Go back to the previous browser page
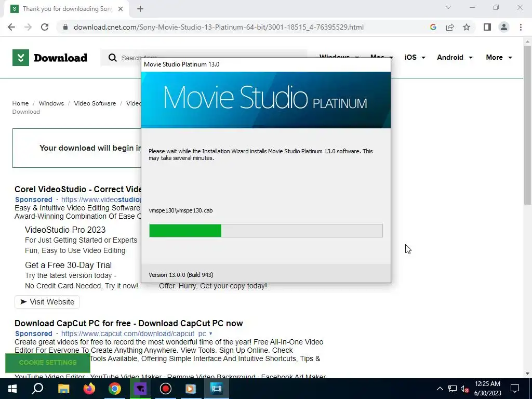532x399 pixels. pos(11,27)
